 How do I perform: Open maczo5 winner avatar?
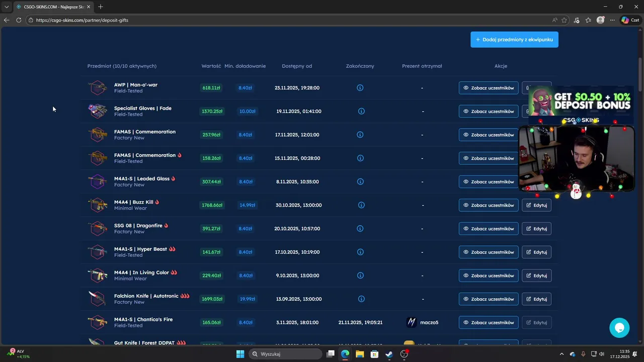[x=412, y=322]
